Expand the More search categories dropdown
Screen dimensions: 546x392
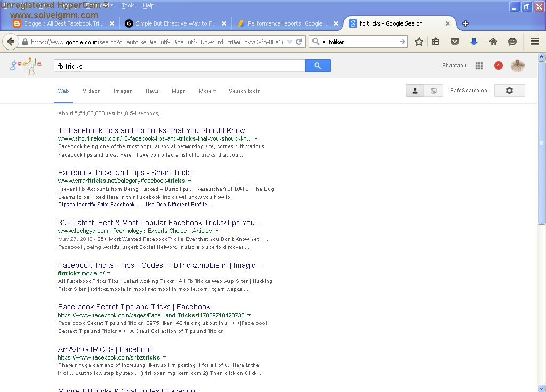coord(207,91)
